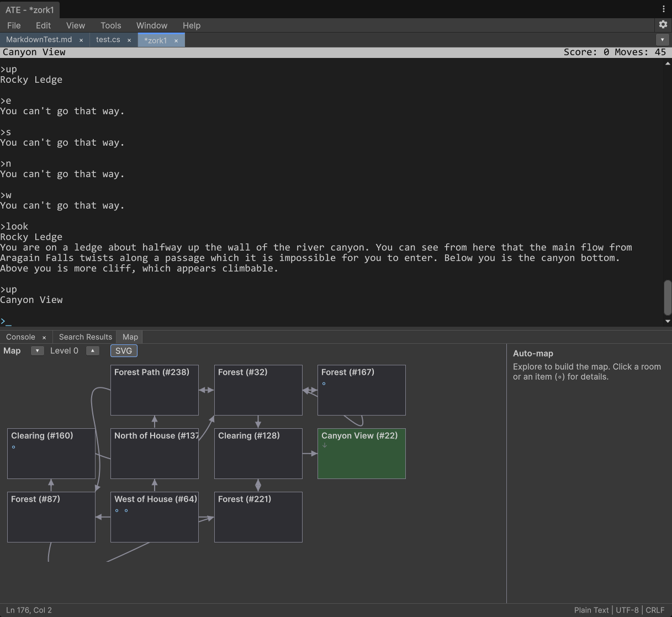
Task: Select the Forest (#87) room
Action: (51, 517)
